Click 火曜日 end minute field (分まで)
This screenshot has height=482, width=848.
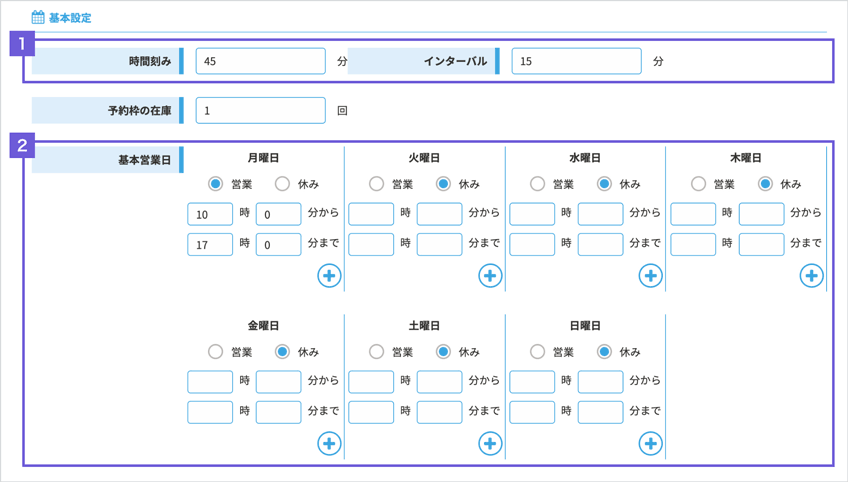point(439,245)
